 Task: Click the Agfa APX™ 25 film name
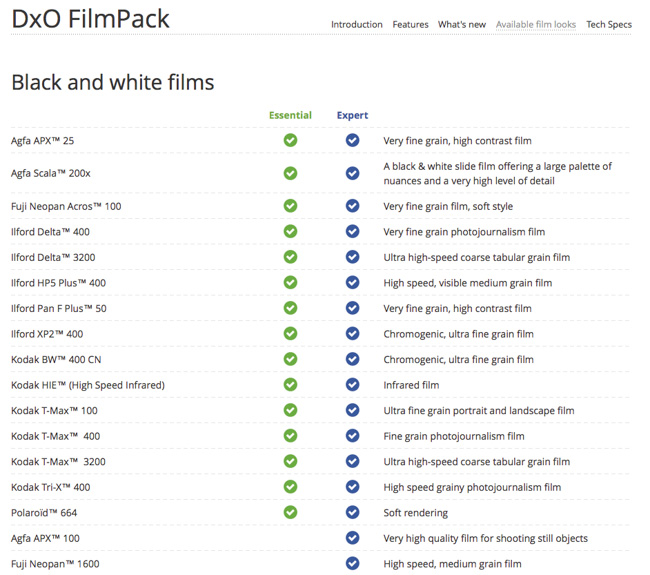click(x=42, y=141)
